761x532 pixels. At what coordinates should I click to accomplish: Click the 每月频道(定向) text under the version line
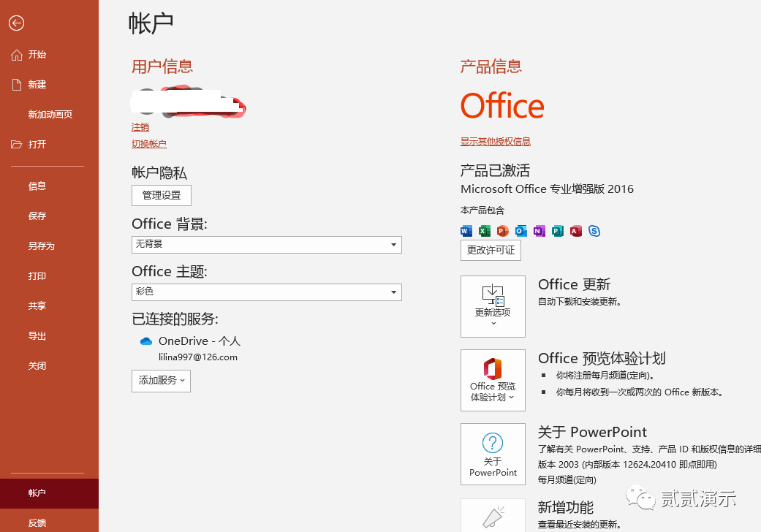[x=567, y=480]
